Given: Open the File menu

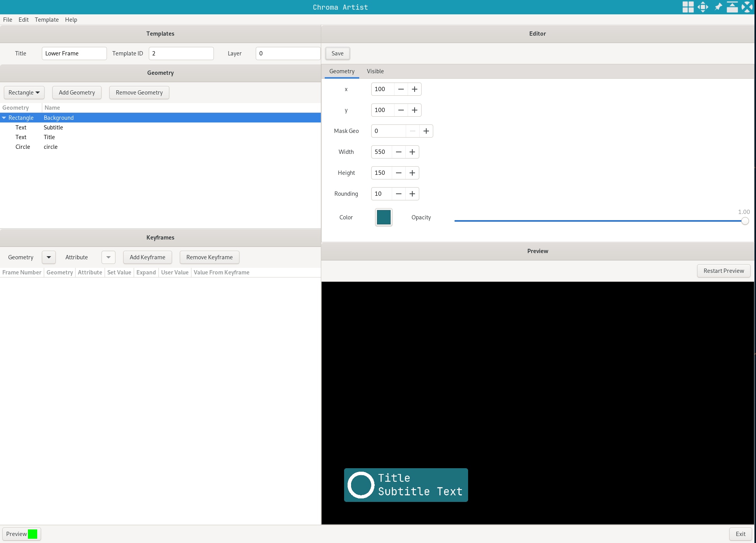Looking at the screenshot, I should pos(8,20).
